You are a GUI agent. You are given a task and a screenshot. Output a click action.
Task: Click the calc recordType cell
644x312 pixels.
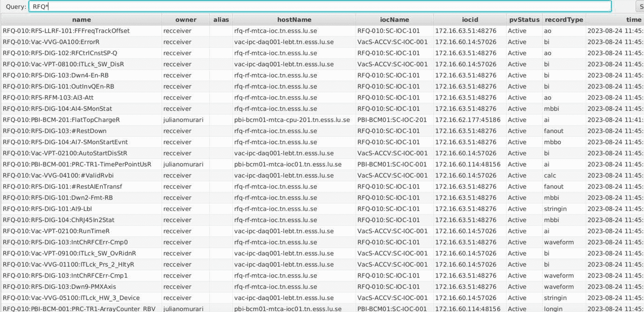550,176
